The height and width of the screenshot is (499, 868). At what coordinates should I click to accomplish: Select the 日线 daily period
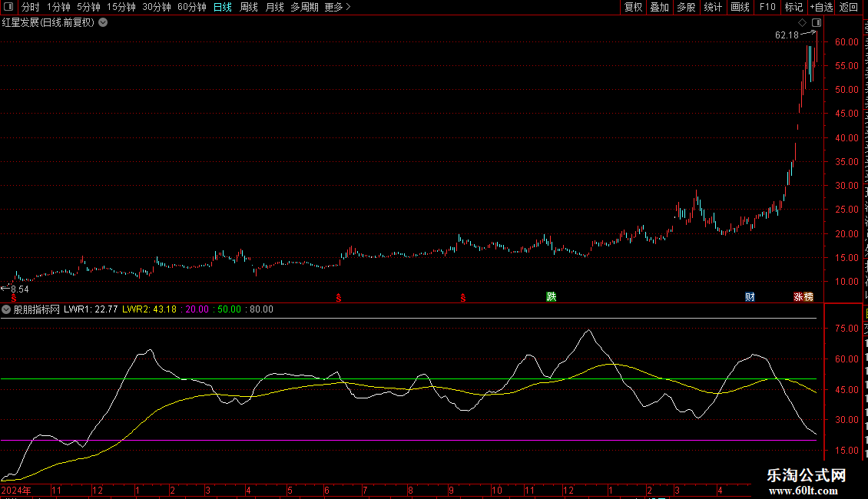[x=223, y=7]
